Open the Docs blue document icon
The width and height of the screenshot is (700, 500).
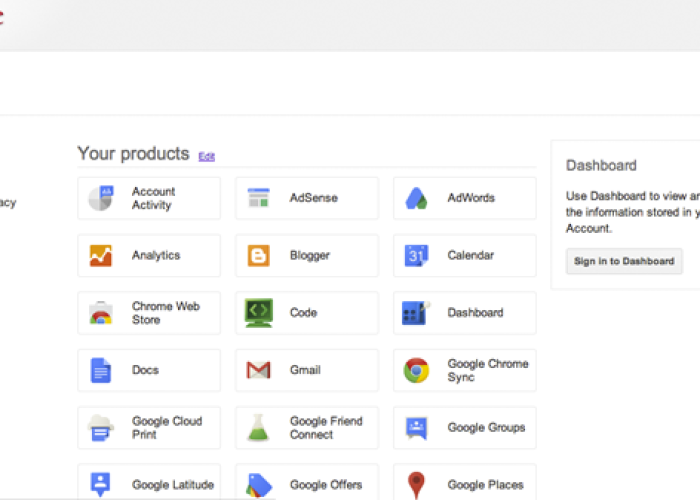pyautogui.click(x=101, y=370)
